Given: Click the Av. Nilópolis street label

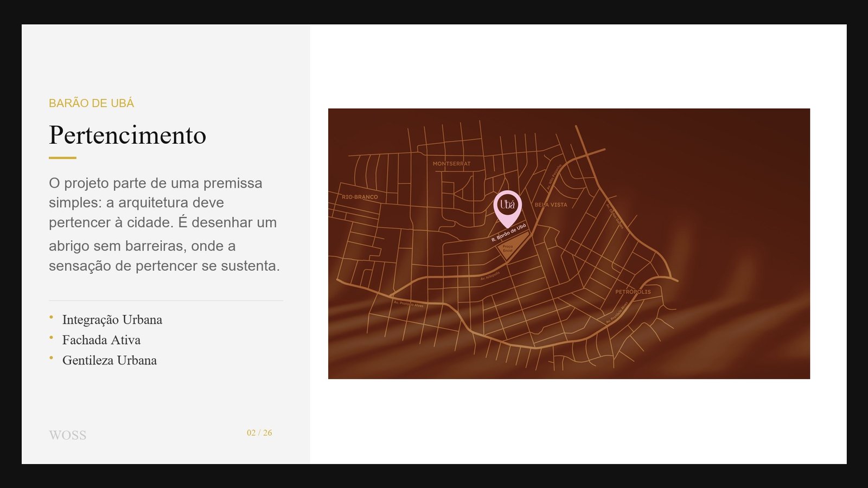Looking at the screenshot, I should 490,276.
